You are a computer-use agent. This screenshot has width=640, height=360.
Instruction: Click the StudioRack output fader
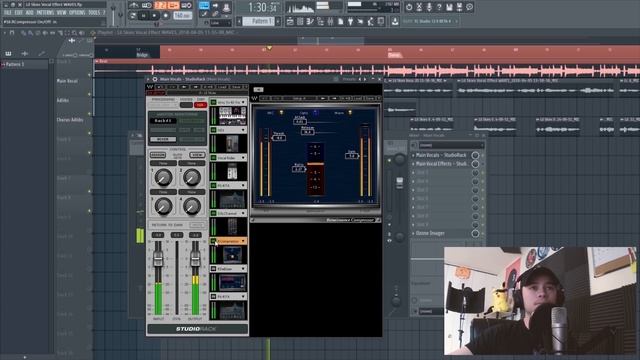click(x=195, y=258)
